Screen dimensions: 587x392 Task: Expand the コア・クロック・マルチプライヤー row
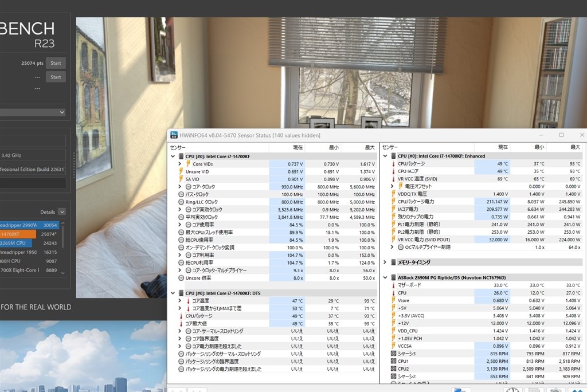[x=179, y=270]
